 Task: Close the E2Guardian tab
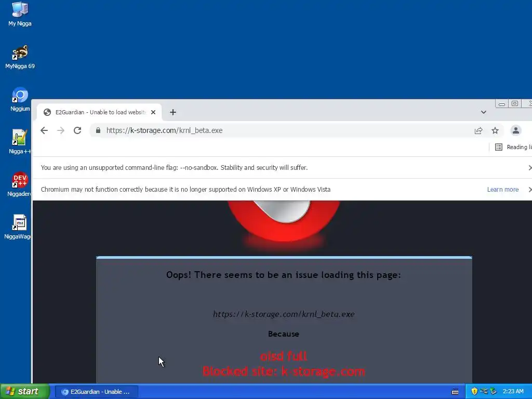click(153, 112)
